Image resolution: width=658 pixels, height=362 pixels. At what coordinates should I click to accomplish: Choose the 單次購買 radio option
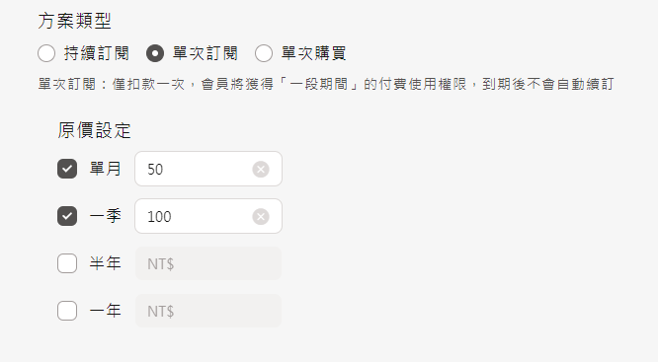[264, 54]
